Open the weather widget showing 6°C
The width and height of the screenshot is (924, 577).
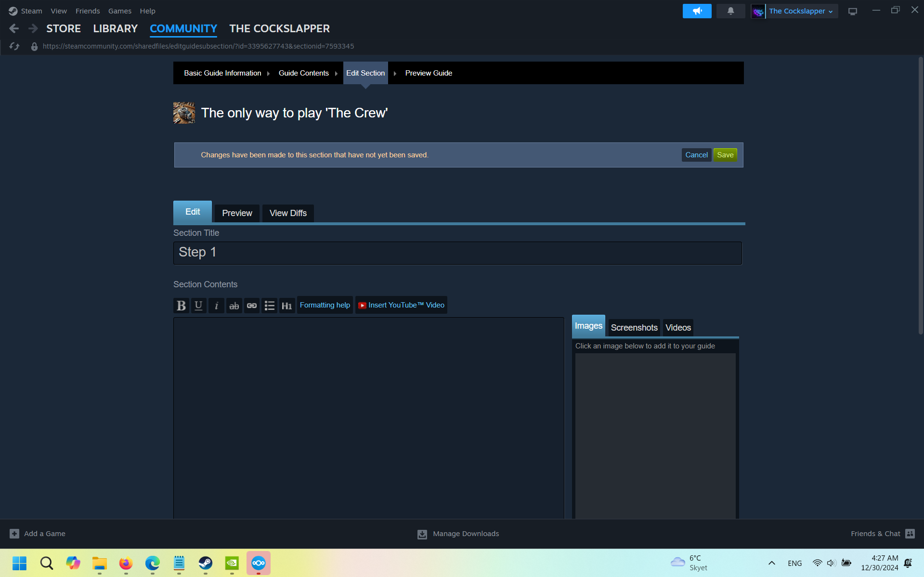coord(689,563)
